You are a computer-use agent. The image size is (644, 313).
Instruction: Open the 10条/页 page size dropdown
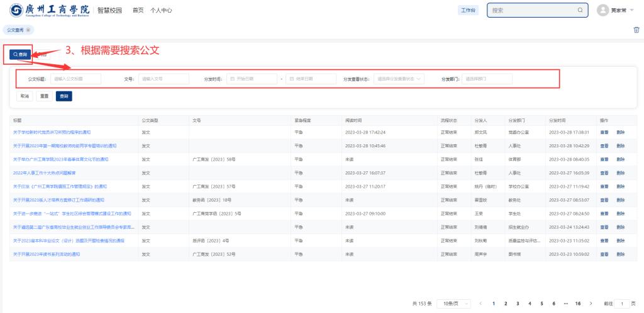pyautogui.click(x=453, y=303)
